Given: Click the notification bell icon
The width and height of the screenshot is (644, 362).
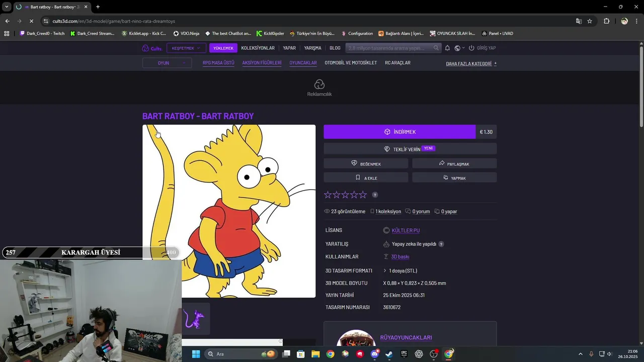Looking at the screenshot, I should [x=447, y=48].
